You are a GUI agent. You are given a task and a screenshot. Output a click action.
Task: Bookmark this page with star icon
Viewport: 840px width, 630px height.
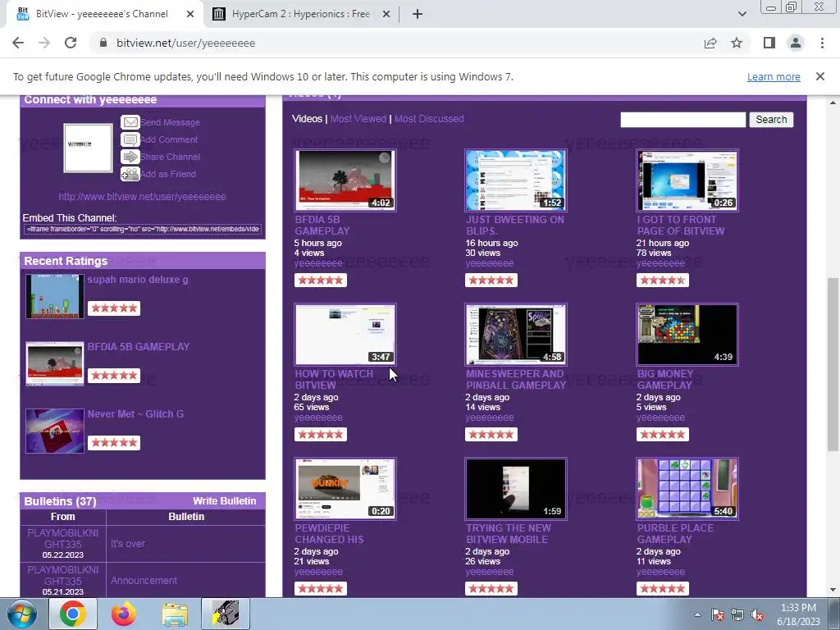(737, 43)
